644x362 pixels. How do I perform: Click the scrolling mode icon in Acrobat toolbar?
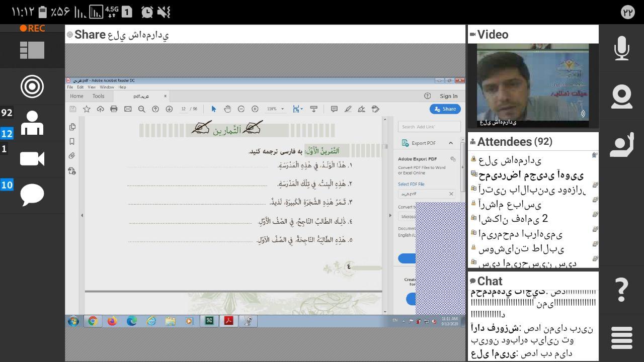pos(314,109)
